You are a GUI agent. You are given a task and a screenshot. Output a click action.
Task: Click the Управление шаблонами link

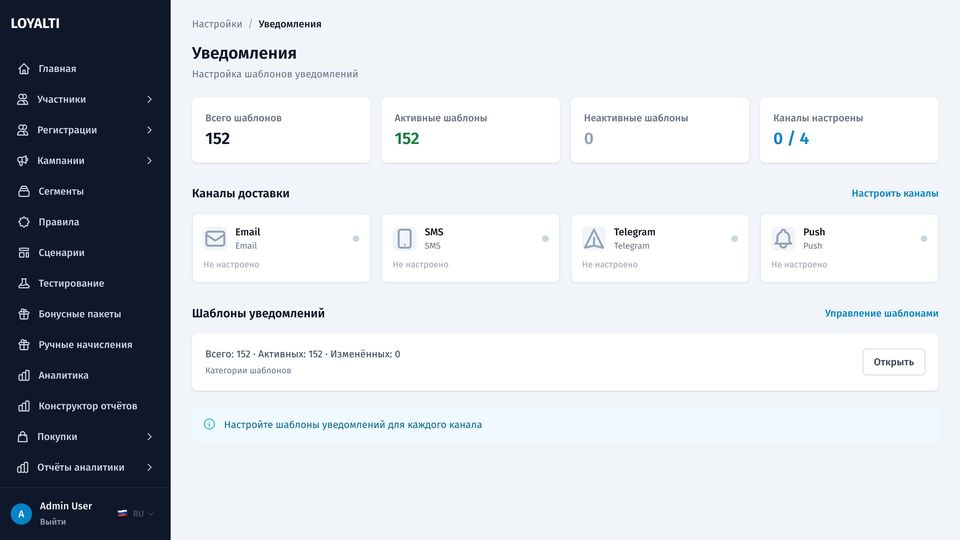tap(881, 313)
